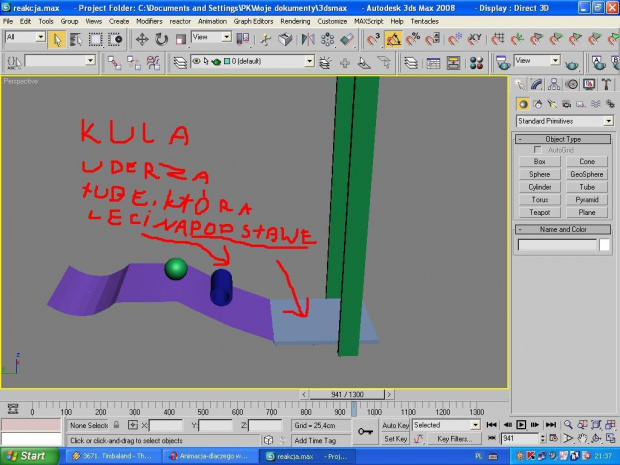
Task: Jump with the Go to Start button
Action: (x=491, y=425)
